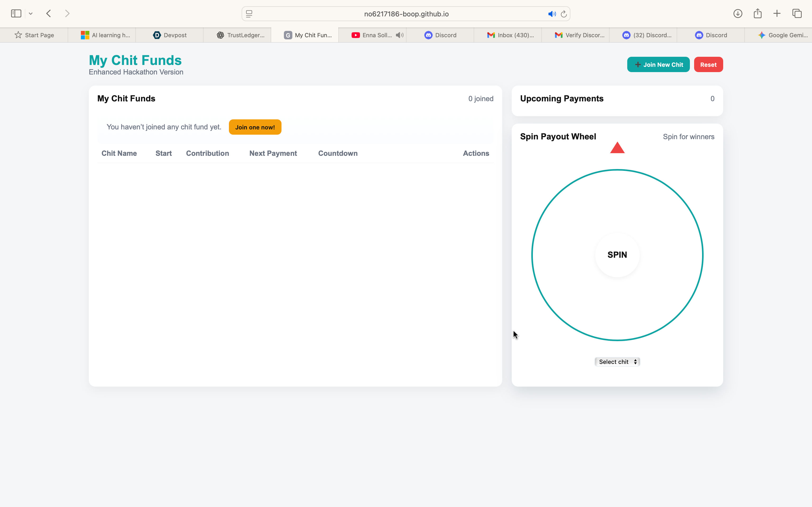Show the tab overview icon
This screenshot has width=812, height=507.
coord(797,14)
